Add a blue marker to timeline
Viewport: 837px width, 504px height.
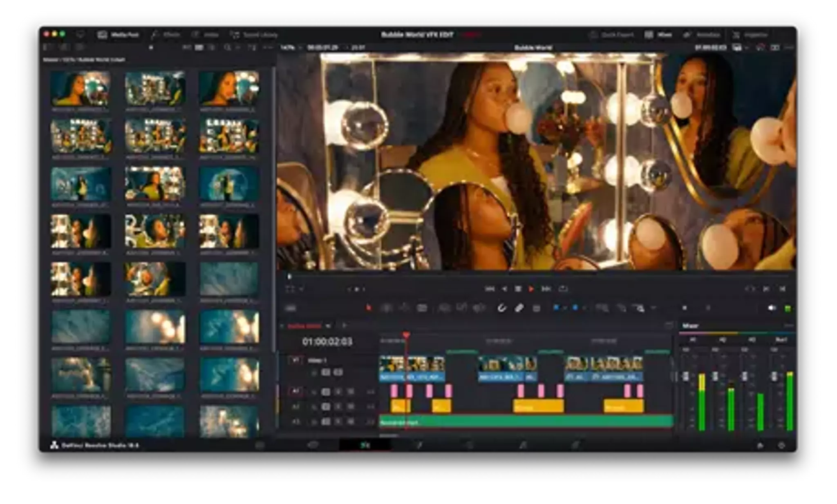click(575, 308)
